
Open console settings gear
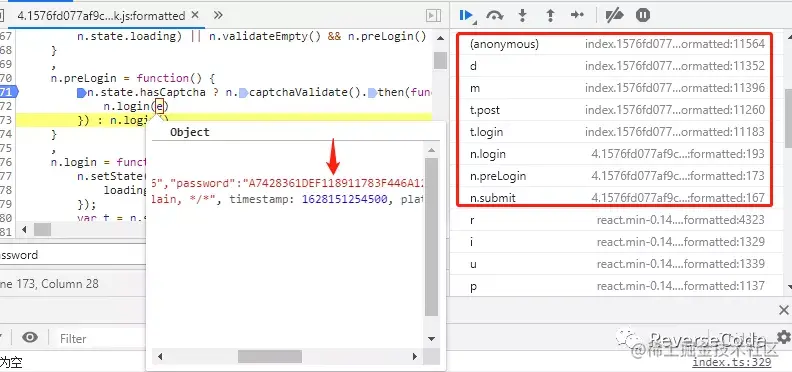coord(783,337)
